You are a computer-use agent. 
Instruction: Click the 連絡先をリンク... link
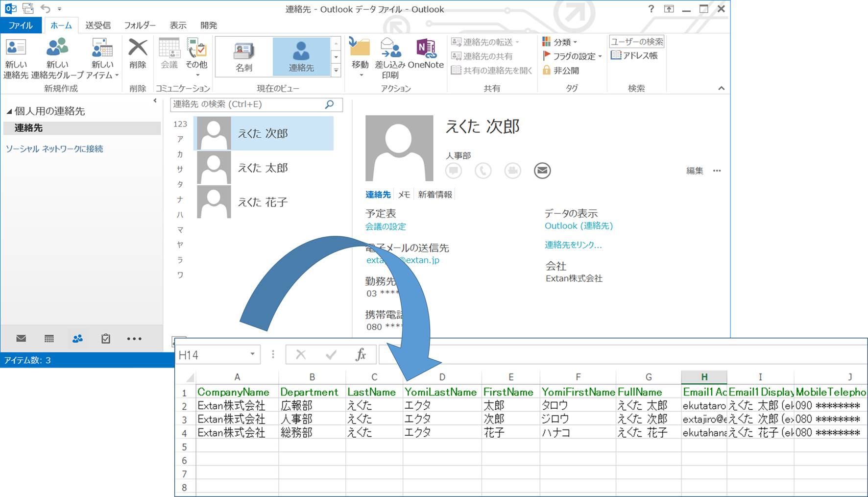574,245
